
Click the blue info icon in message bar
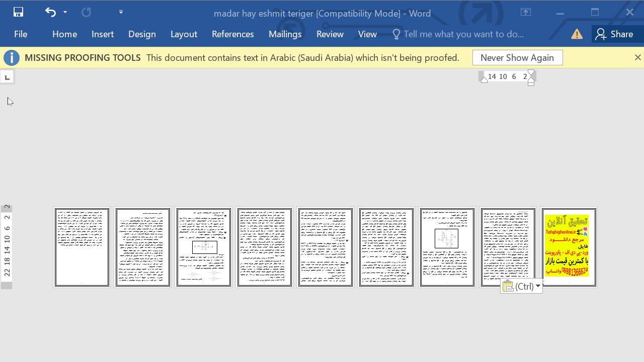[12, 58]
